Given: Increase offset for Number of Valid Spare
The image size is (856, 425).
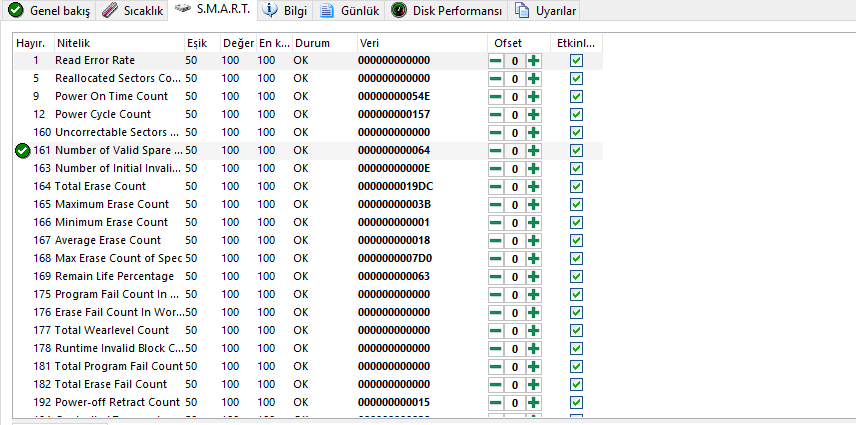Looking at the screenshot, I should click(534, 151).
